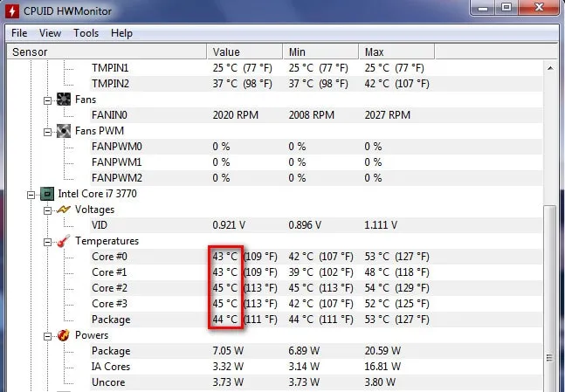Collapse the Temperatures tree node

[47, 243]
